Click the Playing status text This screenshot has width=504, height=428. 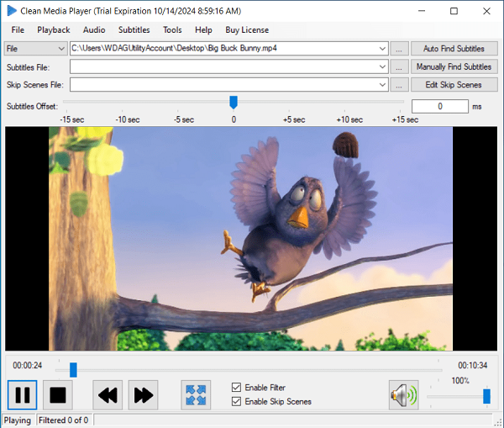(18, 420)
